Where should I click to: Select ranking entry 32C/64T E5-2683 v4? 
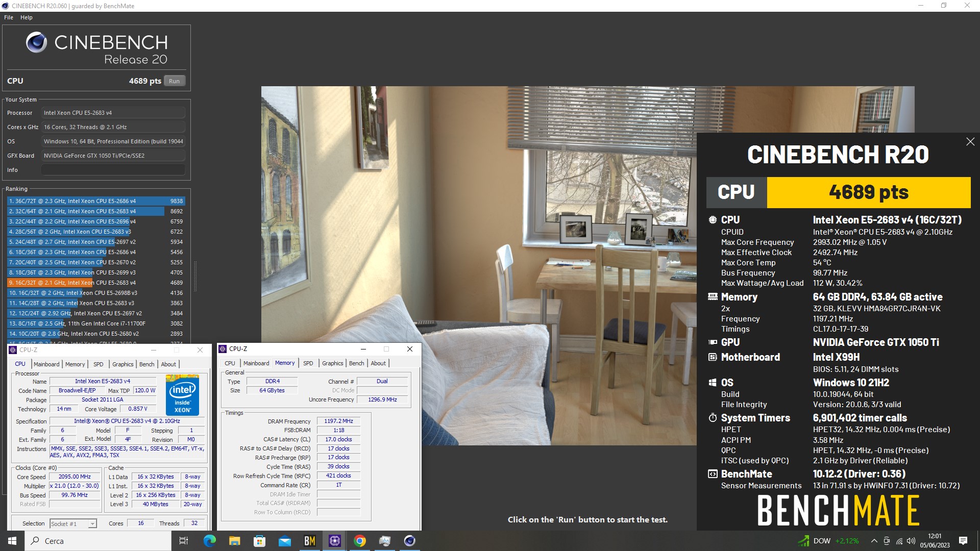click(x=96, y=211)
